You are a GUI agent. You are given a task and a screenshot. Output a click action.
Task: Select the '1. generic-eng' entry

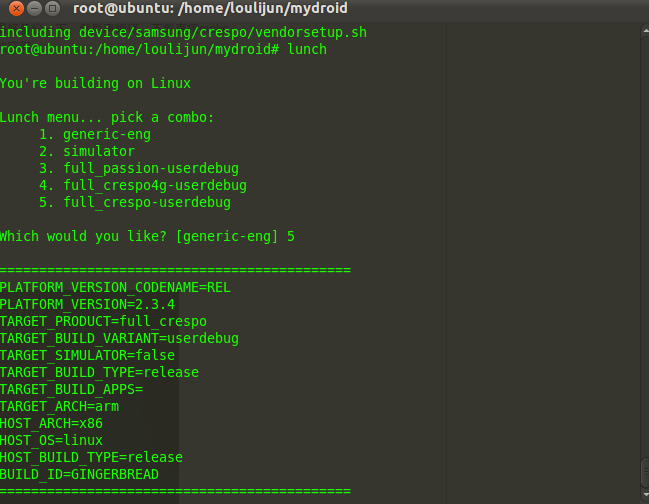tap(95, 134)
